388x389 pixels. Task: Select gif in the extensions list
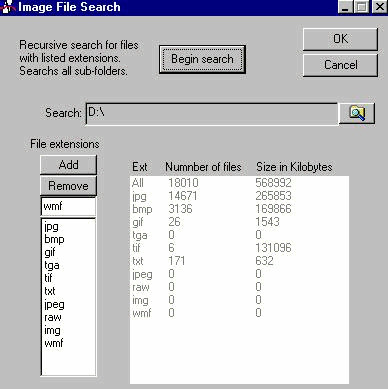[69, 252]
